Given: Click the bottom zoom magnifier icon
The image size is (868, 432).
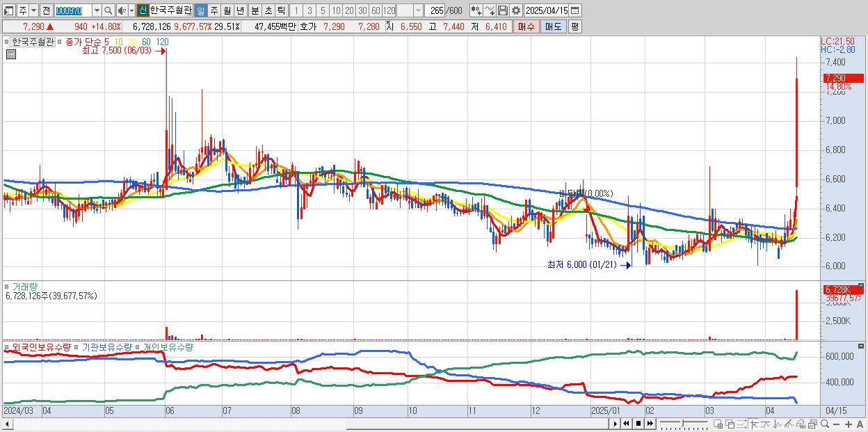Looking at the screenshot, I should pos(825,424).
